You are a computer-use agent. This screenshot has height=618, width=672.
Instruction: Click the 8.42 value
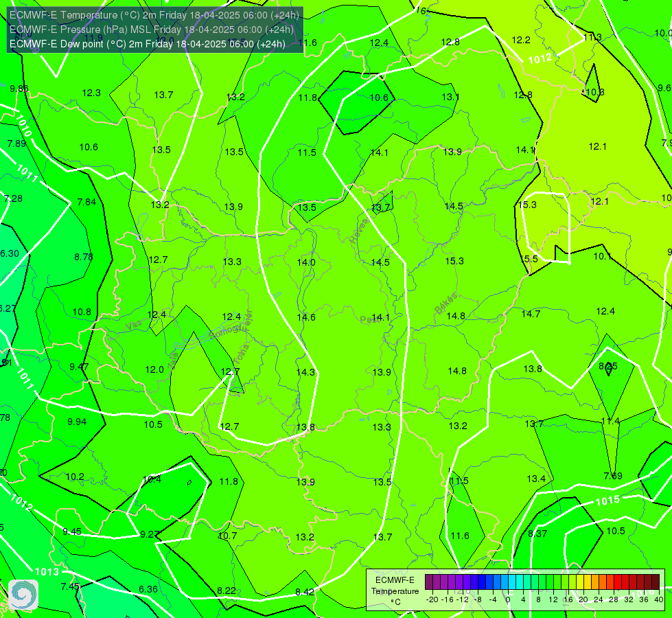305,592
